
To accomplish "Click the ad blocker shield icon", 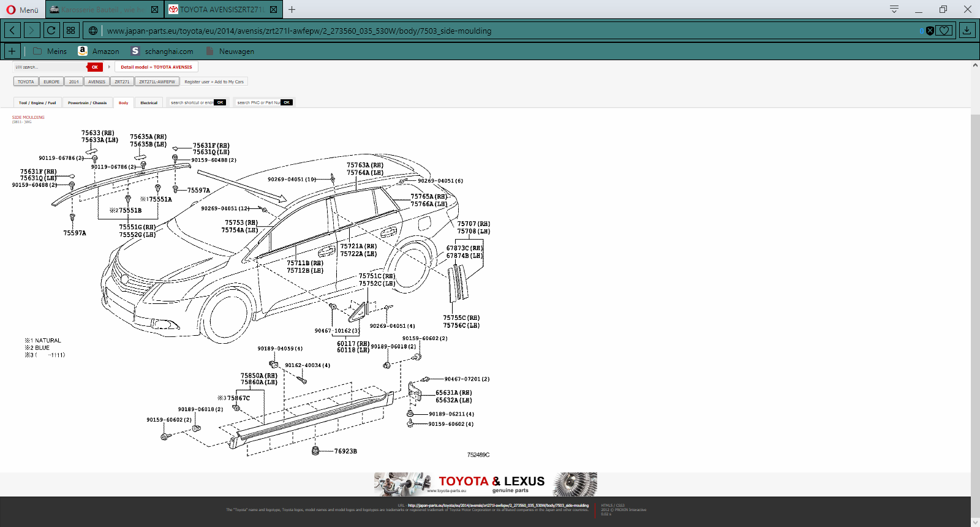I will [x=930, y=31].
